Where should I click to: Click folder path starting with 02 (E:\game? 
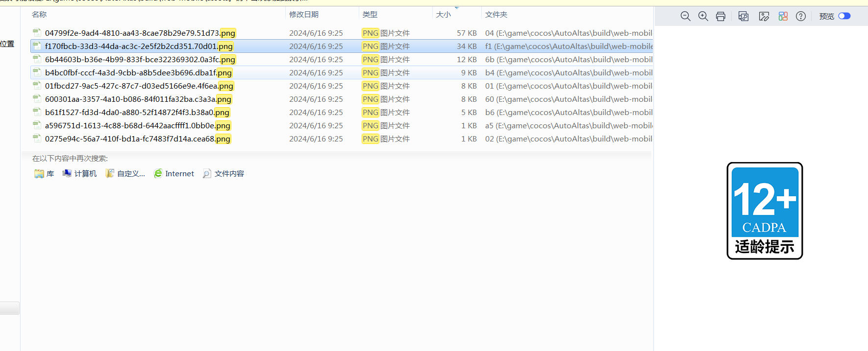569,139
